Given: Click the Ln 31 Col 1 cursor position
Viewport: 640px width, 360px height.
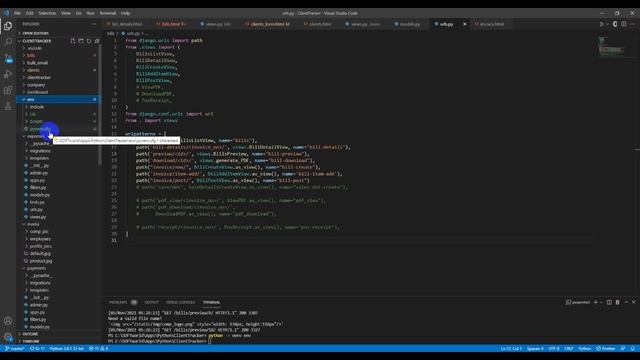Looking at the screenshot, I should pyautogui.click(x=511, y=349).
